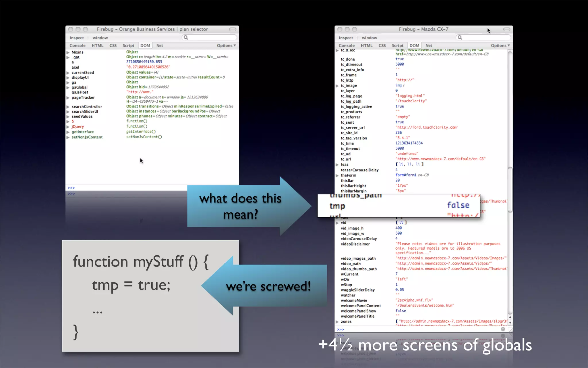Image resolution: width=588 pixels, height=368 pixels.
Task: Select DOM tab in Mazda Firebug window
Action: (x=414, y=45)
